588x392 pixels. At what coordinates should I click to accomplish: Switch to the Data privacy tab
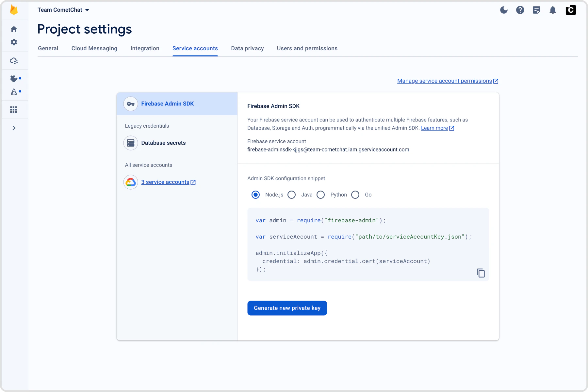247,48
